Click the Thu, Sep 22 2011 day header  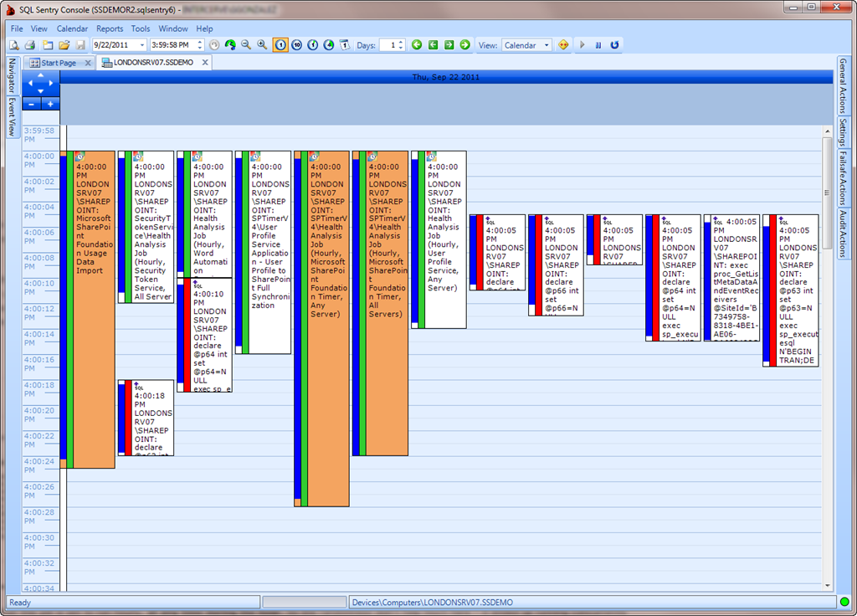click(445, 77)
